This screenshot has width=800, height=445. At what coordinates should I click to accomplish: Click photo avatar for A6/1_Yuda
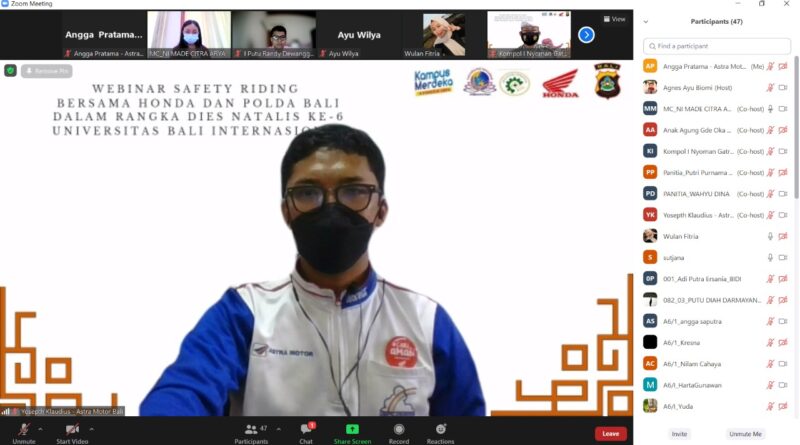(650, 406)
